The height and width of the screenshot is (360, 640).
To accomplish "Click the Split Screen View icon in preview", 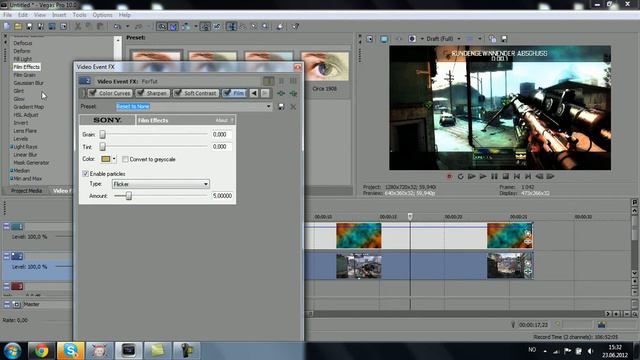I will (412, 39).
